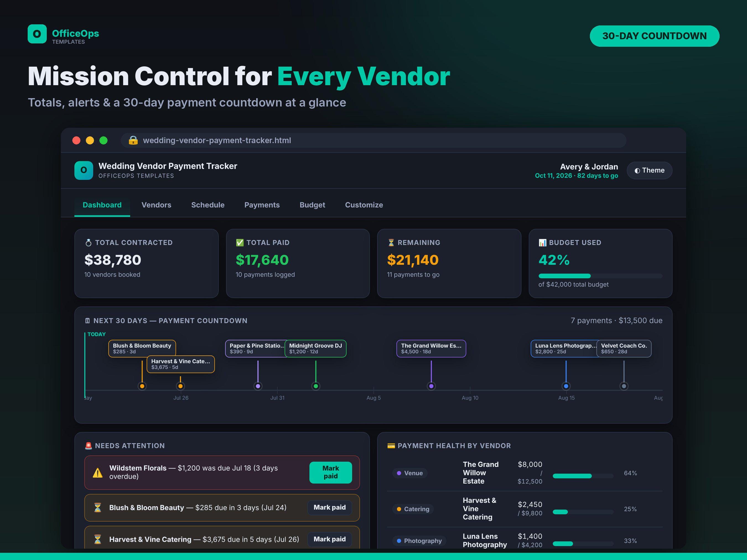Click the OfficeOps logo icon at top
Image resolution: width=747 pixels, height=560 pixels.
click(x=37, y=34)
